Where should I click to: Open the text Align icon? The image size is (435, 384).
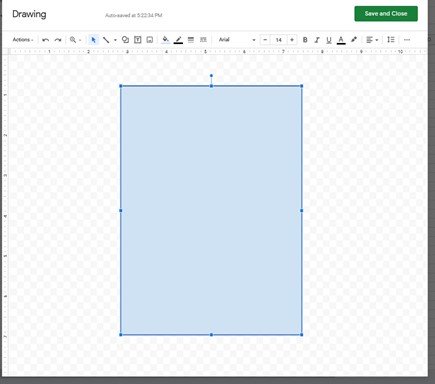(369, 40)
